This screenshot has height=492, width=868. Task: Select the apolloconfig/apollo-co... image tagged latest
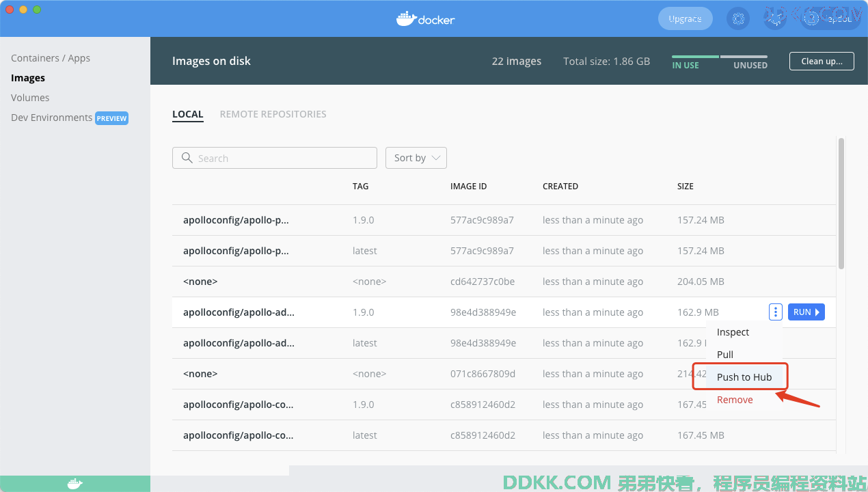pos(504,435)
